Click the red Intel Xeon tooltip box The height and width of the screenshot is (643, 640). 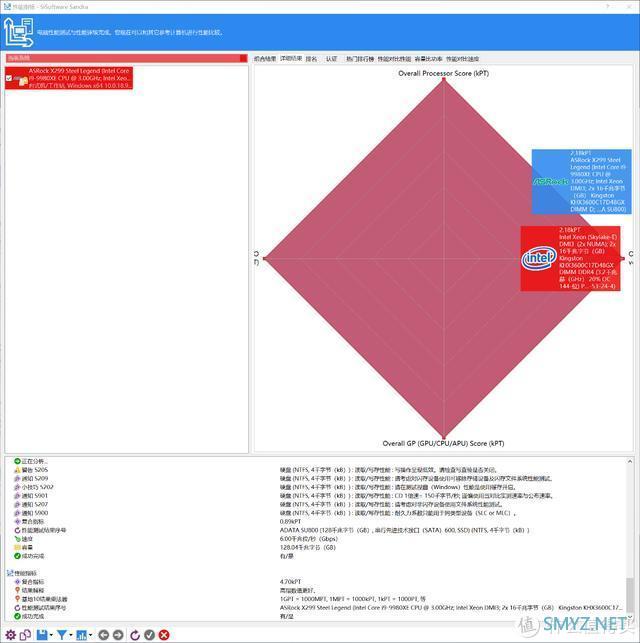[x=570, y=258]
